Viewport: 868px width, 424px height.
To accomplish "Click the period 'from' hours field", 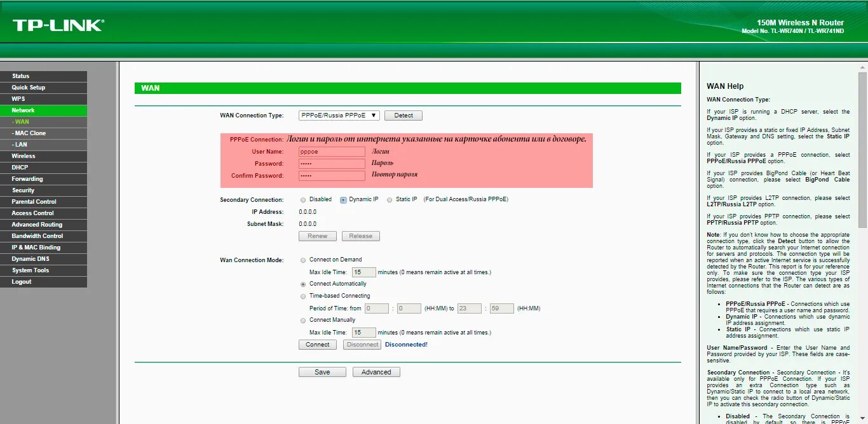I will pyautogui.click(x=377, y=308).
